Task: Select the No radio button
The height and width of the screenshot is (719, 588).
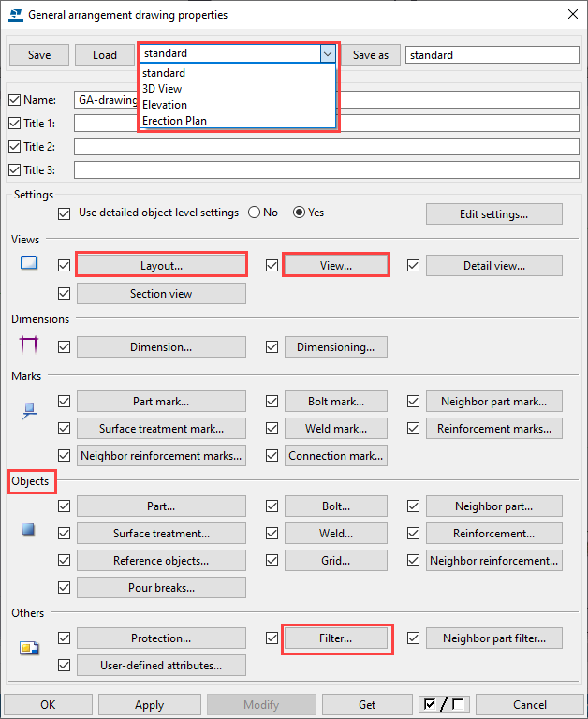Action: pos(254,213)
